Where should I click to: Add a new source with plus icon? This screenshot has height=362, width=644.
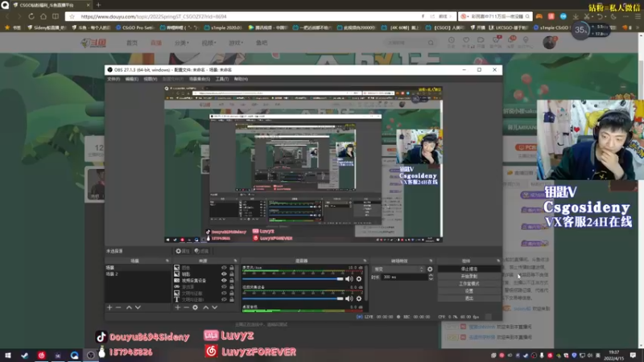coord(177,307)
